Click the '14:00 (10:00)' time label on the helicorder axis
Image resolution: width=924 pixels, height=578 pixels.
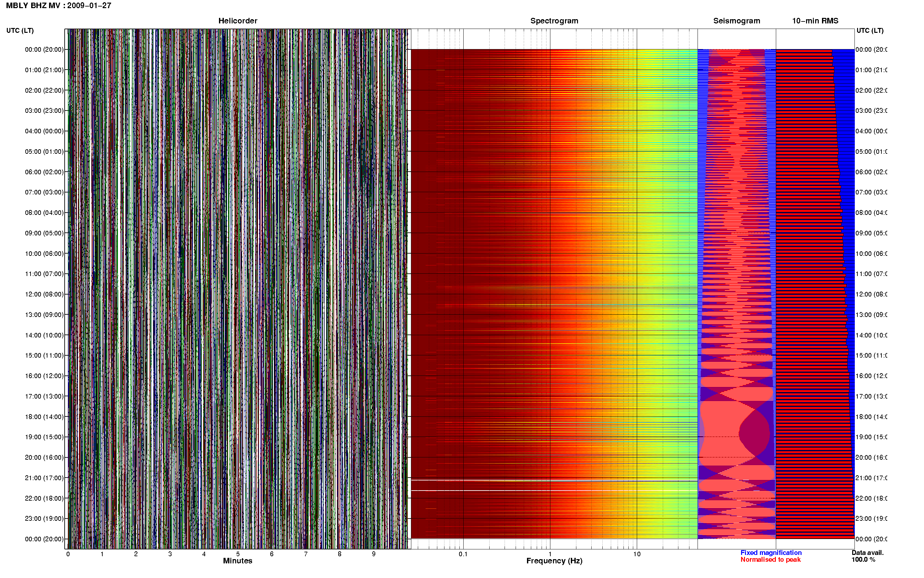coord(44,335)
